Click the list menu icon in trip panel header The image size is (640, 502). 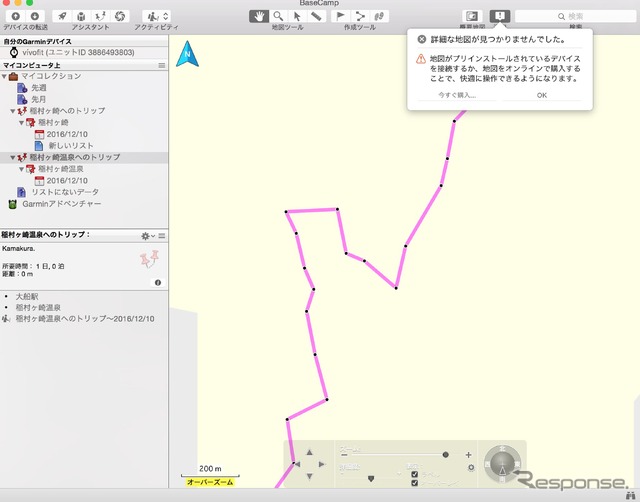pyautogui.click(x=162, y=236)
